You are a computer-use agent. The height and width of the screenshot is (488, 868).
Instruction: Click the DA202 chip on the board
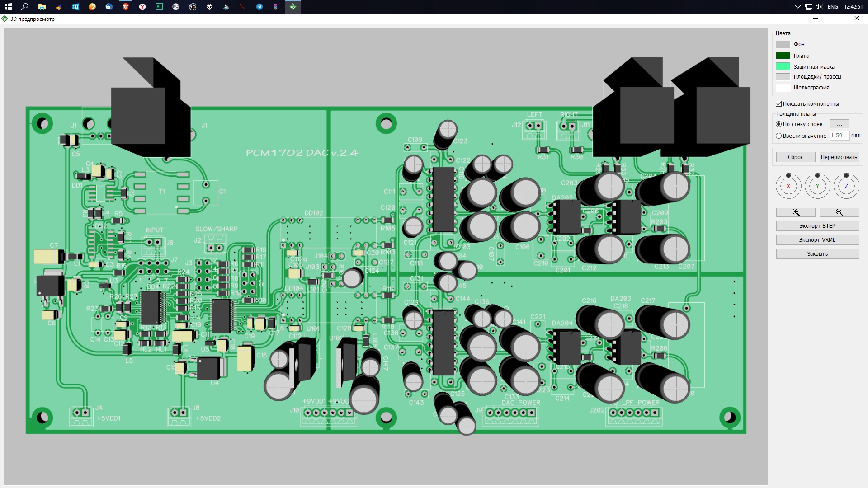(x=567, y=217)
